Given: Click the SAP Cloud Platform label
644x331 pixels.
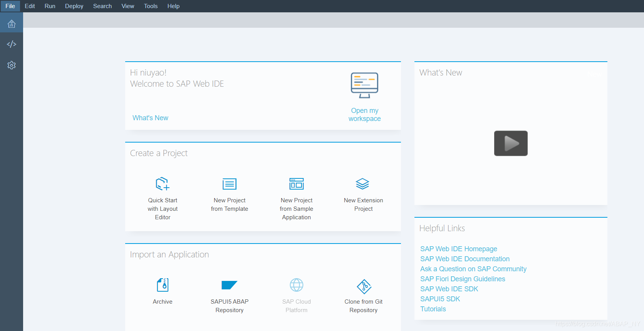Looking at the screenshot, I should 297,306.
